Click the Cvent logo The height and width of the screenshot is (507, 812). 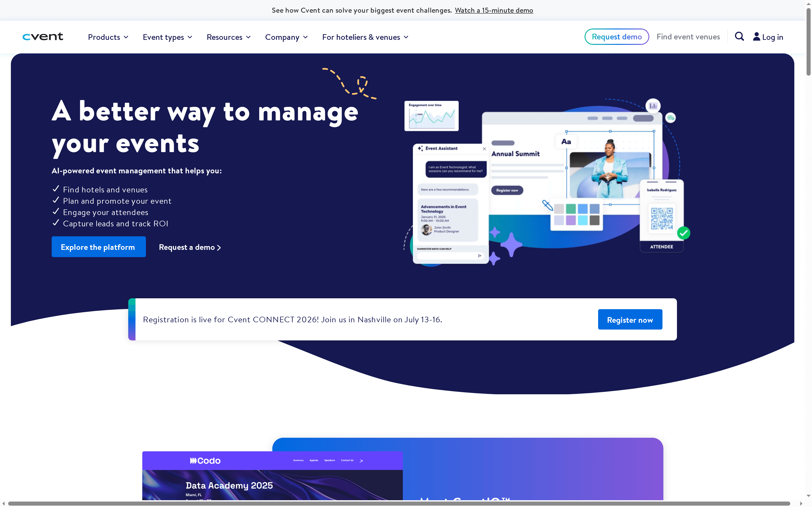(43, 36)
